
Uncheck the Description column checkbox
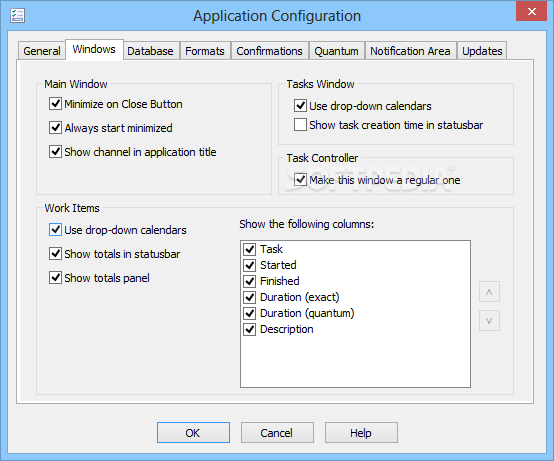(x=250, y=329)
